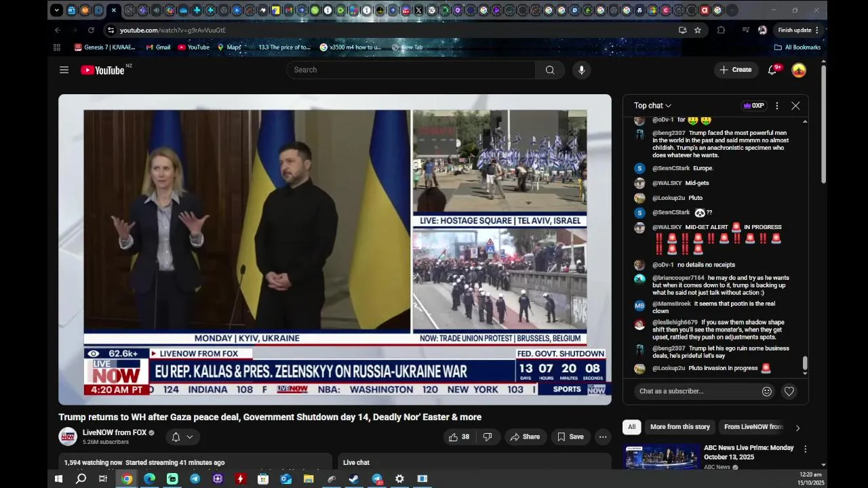Viewport: 868px width, 488px height.
Task: Open Chrome apps grid in bookmarks bar
Action: [x=57, y=47]
